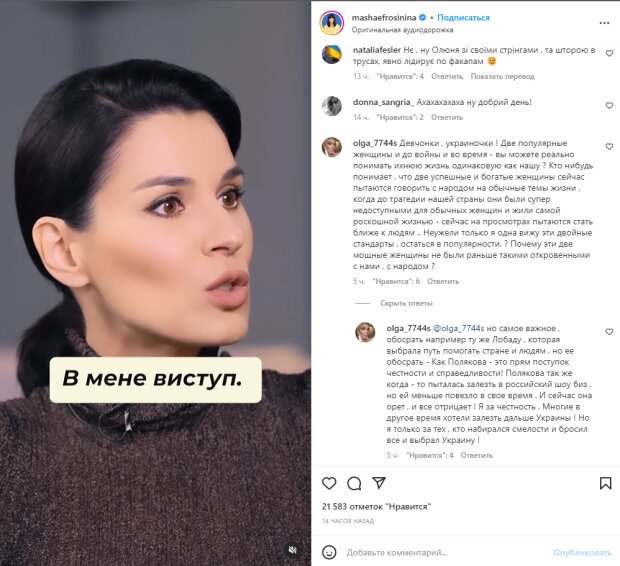The height and width of the screenshot is (566, 620).
Task: Like nataliafesler's comment
Action: [x=609, y=53]
